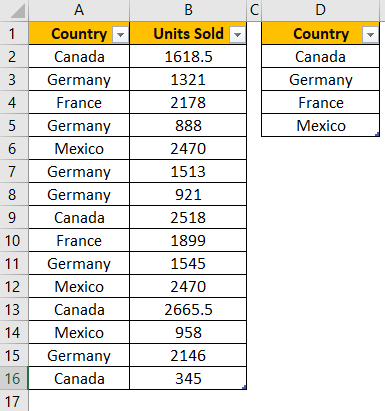Select Mexico cell in column D

321,125
